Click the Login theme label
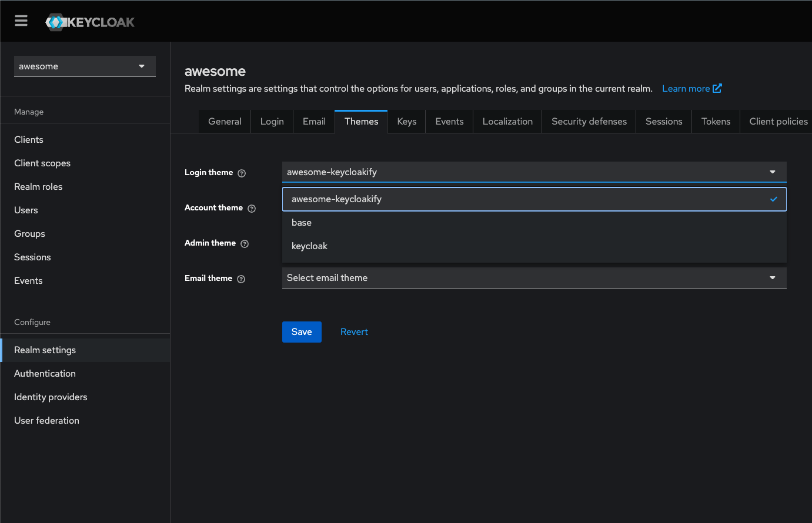 [x=209, y=173]
